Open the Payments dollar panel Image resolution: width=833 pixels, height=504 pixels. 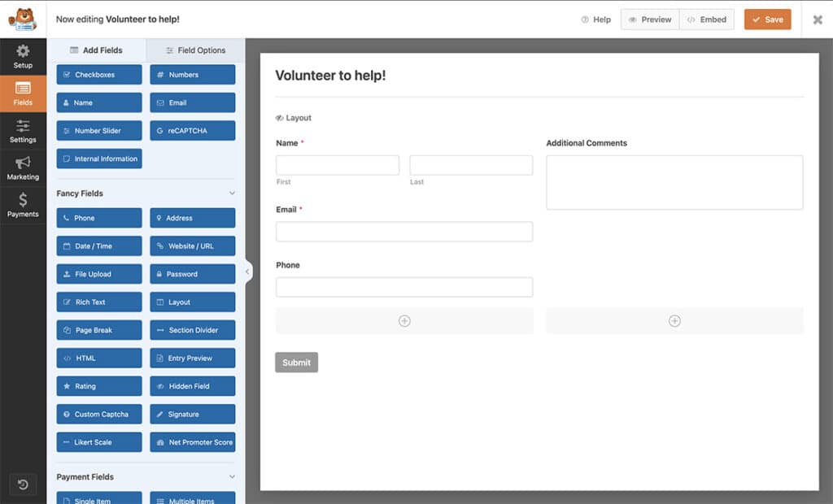coord(23,205)
